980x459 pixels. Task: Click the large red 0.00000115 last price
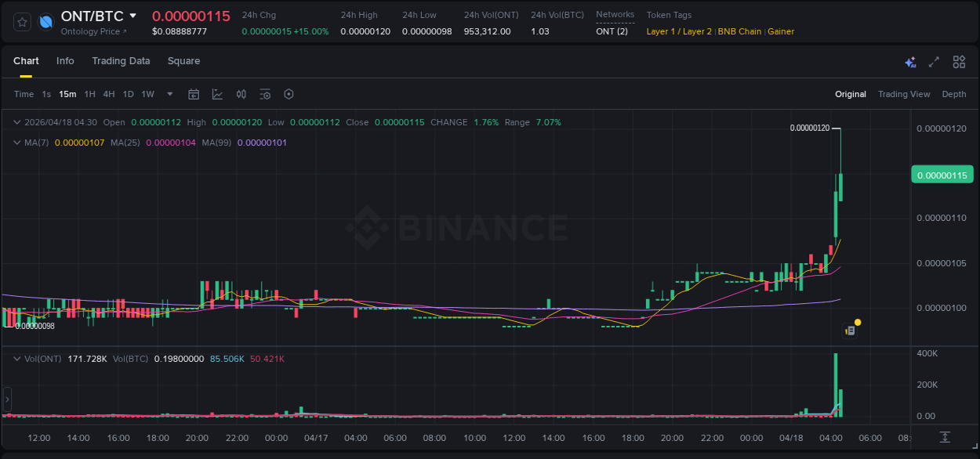(x=191, y=16)
